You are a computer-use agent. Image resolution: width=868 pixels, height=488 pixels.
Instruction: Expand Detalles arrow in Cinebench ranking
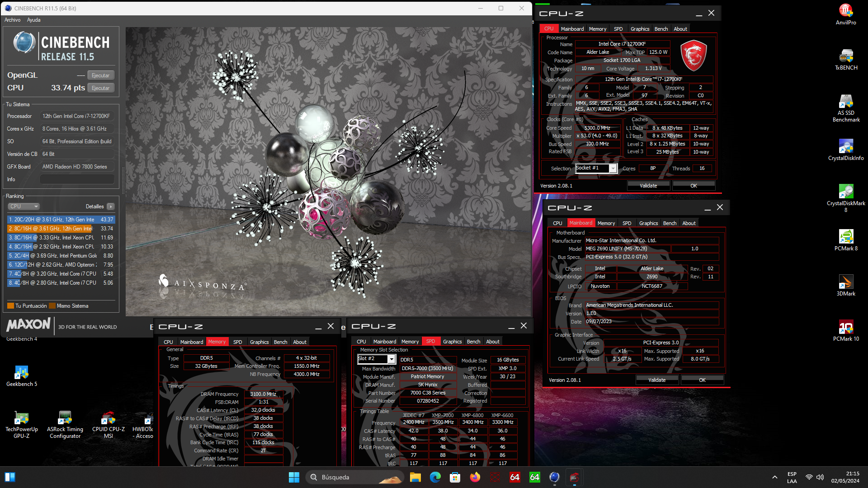[111, 206]
